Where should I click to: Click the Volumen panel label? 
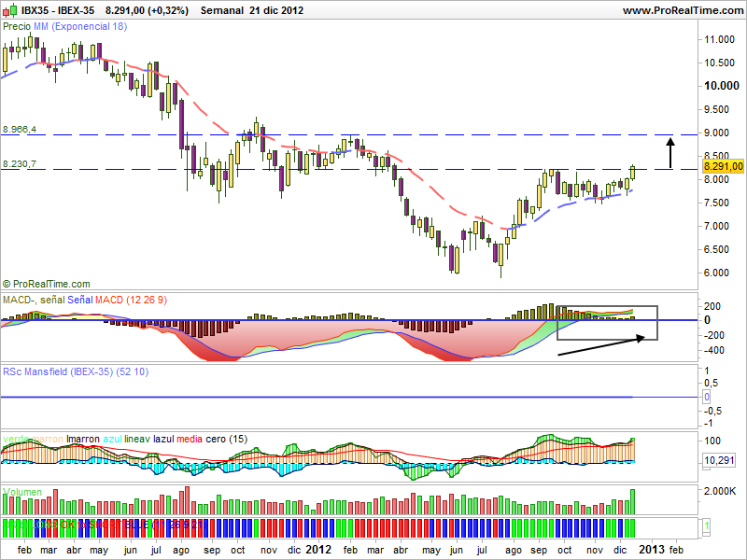tap(22, 491)
